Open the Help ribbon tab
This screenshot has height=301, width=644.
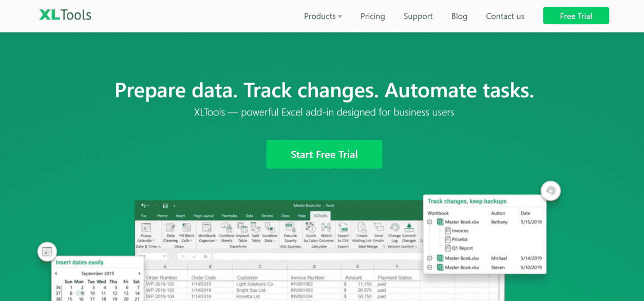coord(301,216)
